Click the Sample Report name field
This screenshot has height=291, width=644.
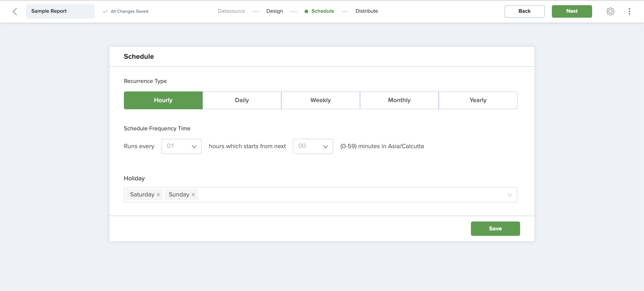point(60,11)
